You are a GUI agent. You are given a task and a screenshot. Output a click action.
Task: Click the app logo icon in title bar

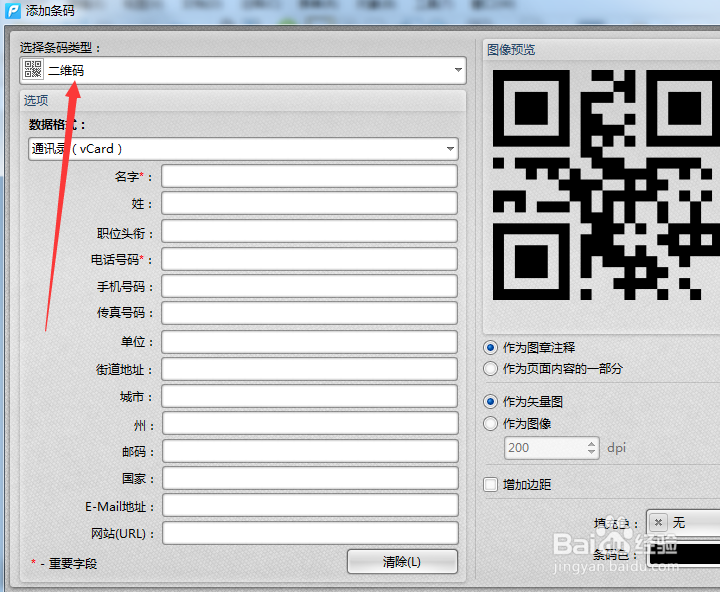[13, 11]
